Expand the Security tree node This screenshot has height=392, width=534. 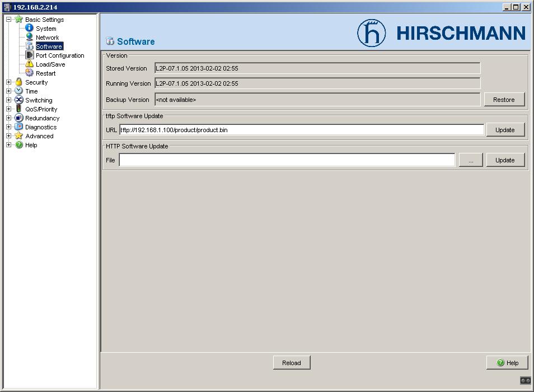(8, 82)
